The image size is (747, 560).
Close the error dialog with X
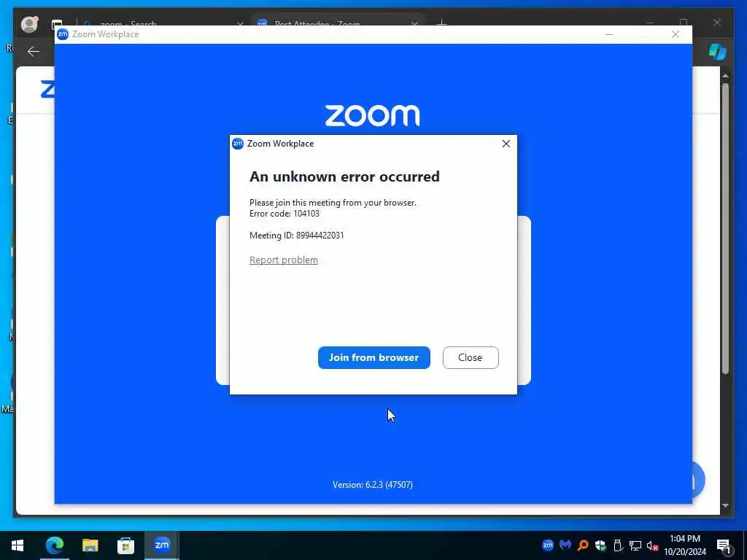click(x=506, y=144)
